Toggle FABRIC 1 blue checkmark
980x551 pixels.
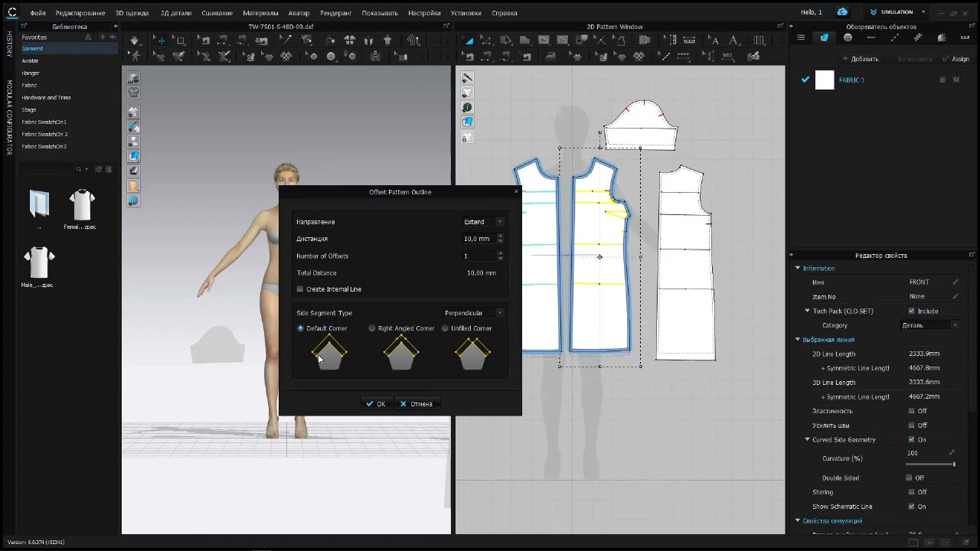(805, 80)
